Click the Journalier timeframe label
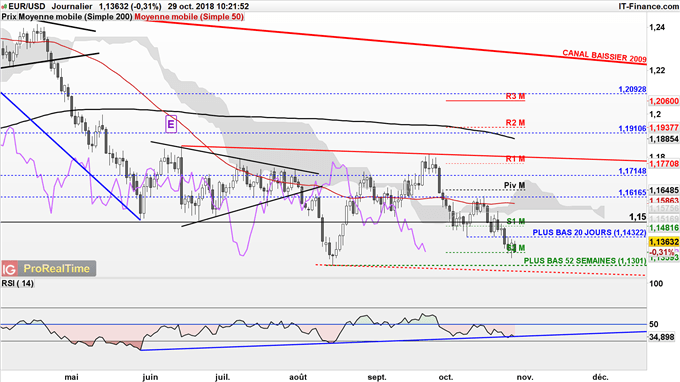The image size is (680, 382). [x=72, y=7]
